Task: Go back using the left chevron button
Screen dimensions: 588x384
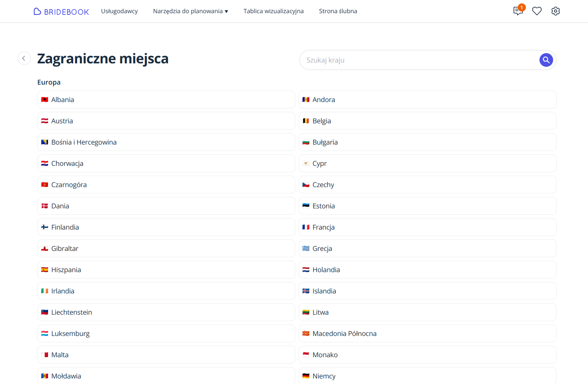Action: tap(24, 58)
